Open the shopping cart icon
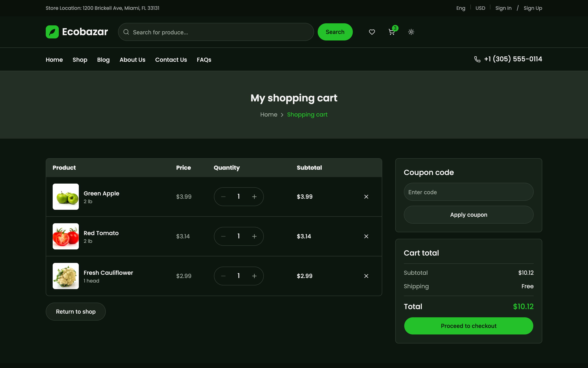Screen dimensions: 588x368 392,32
